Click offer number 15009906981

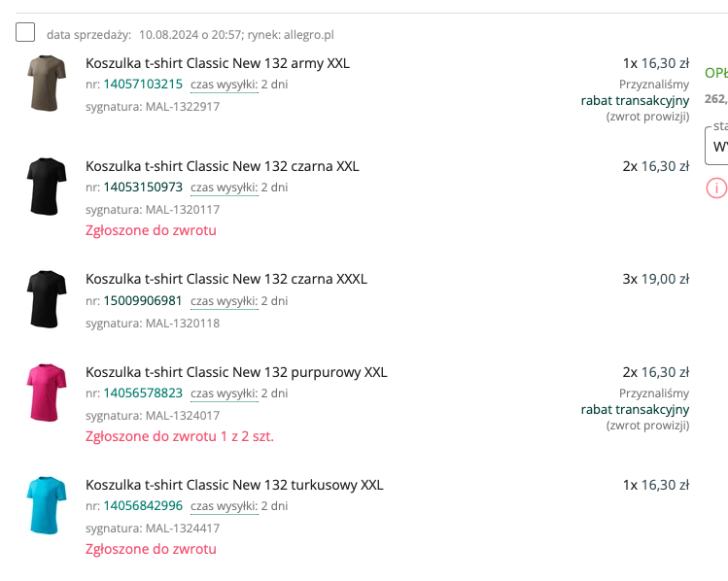pos(143,300)
